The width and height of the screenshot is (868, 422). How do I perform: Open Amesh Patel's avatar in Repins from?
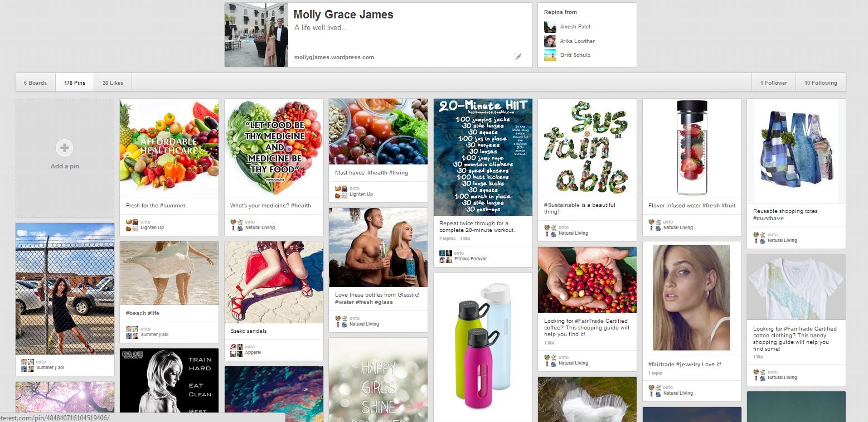coord(550,27)
